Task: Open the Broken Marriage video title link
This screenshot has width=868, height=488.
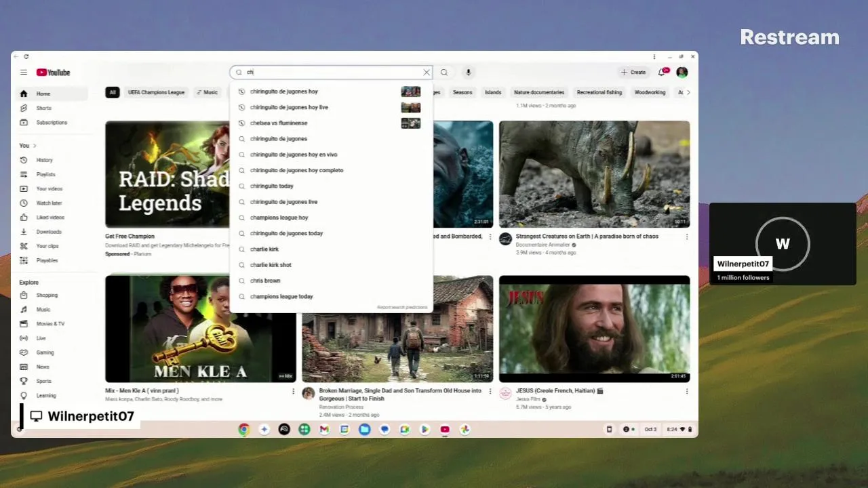Action: pos(400,394)
